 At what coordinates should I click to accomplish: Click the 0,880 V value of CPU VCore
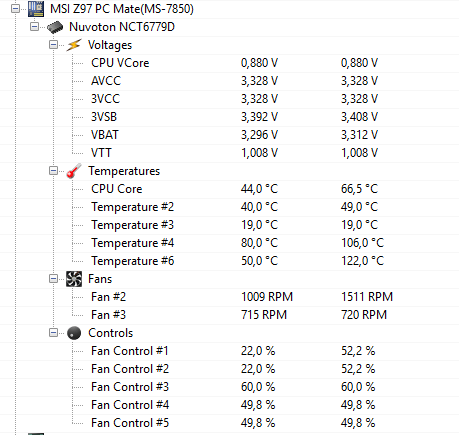(x=259, y=63)
